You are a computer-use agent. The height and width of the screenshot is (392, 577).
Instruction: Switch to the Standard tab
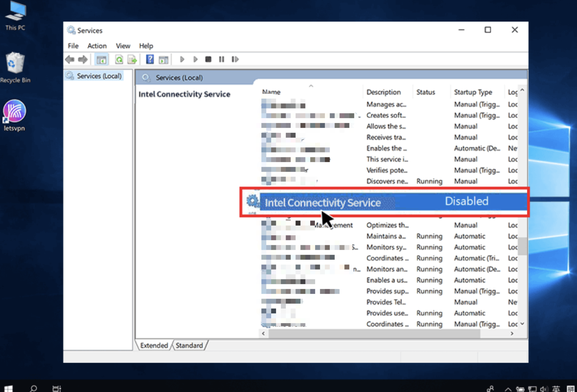(x=189, y=345)
